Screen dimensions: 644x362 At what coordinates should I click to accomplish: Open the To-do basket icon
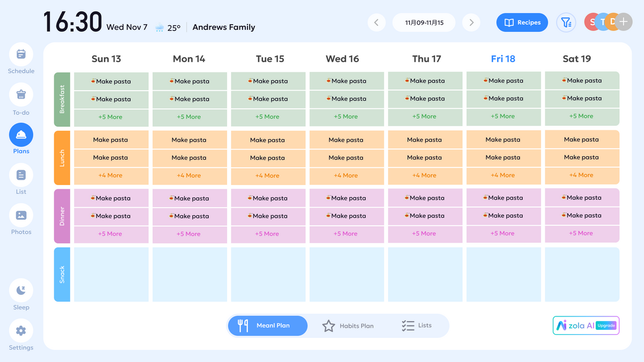21,94
